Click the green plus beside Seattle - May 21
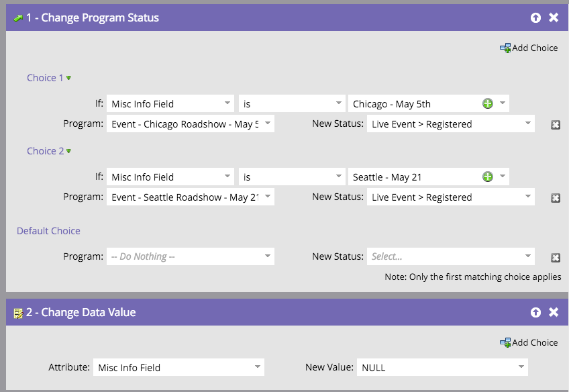Screen dimensions: 569x392 tap(489, 177)
